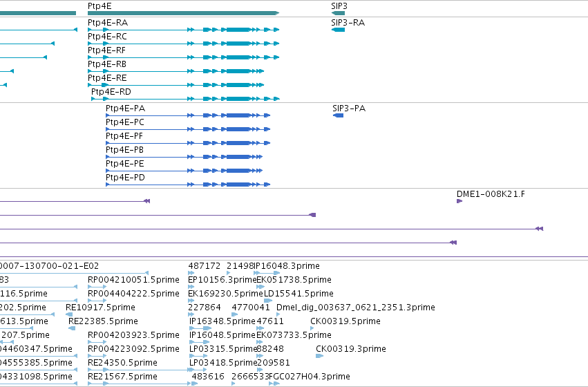Select the EP10156.3prime EST label

[222, 280]
